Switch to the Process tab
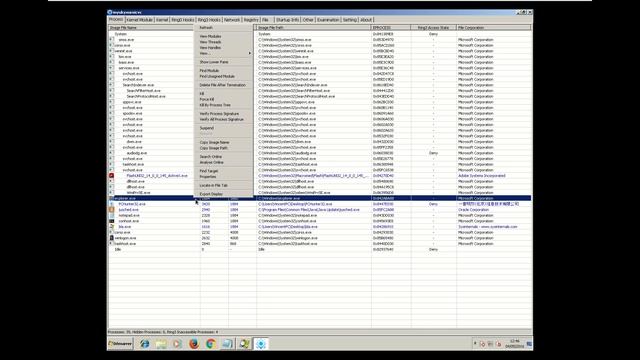Viewport: 640px width, 360px height. pyautogui.click(x=116, y=19)
